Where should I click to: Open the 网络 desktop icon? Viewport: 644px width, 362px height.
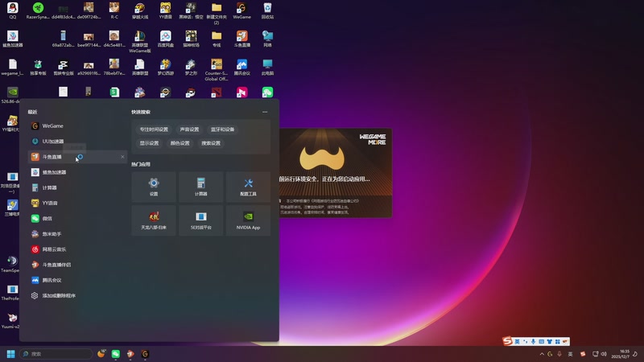pyautogui.click(x=267, y=39)
